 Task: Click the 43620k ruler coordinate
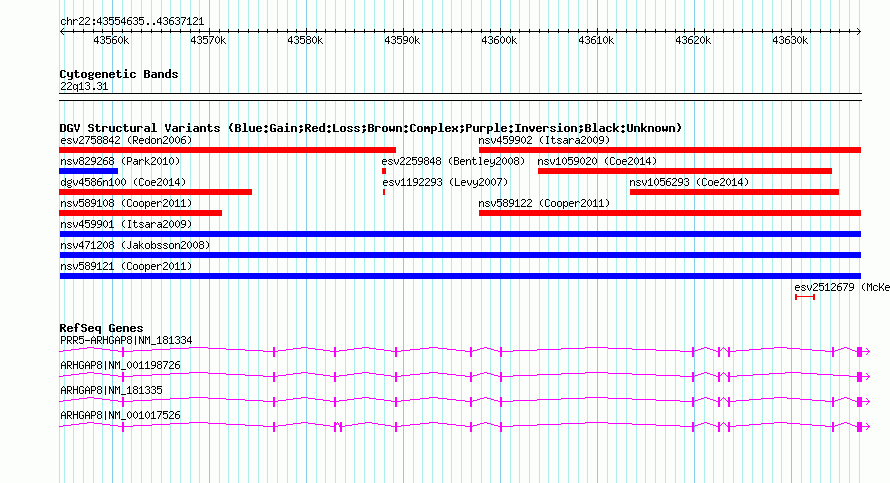[694, 40]
